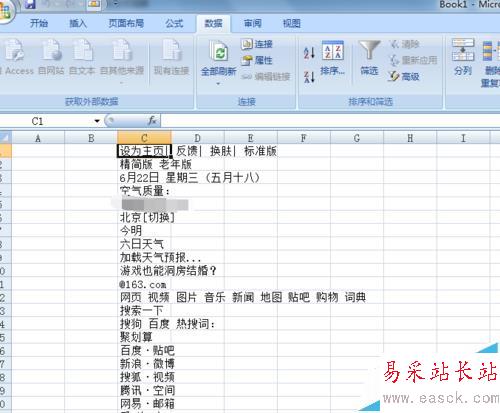Sort descending with the Z-A icon
The height and width of the screenshot is (413, 500).
[309, 77]
